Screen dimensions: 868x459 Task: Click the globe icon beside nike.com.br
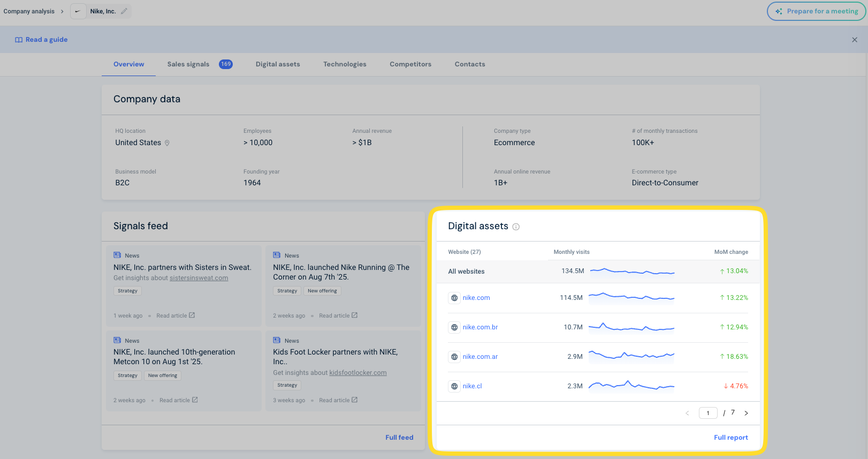(x=454, y=327)
